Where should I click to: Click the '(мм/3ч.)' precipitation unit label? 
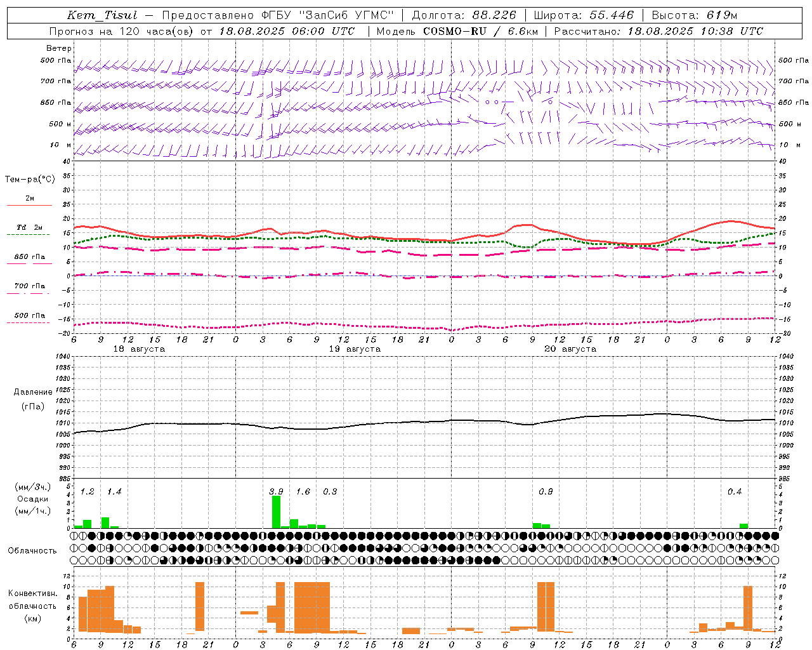(x=33, y=487)
